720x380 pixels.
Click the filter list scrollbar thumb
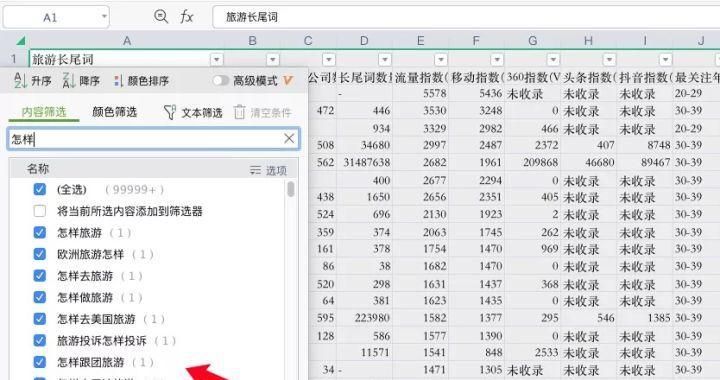pos(291,189)
